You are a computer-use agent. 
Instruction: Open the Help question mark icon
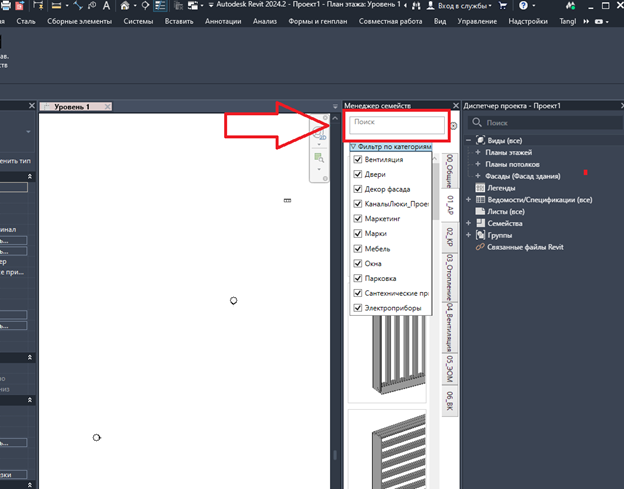click(523, 6)
